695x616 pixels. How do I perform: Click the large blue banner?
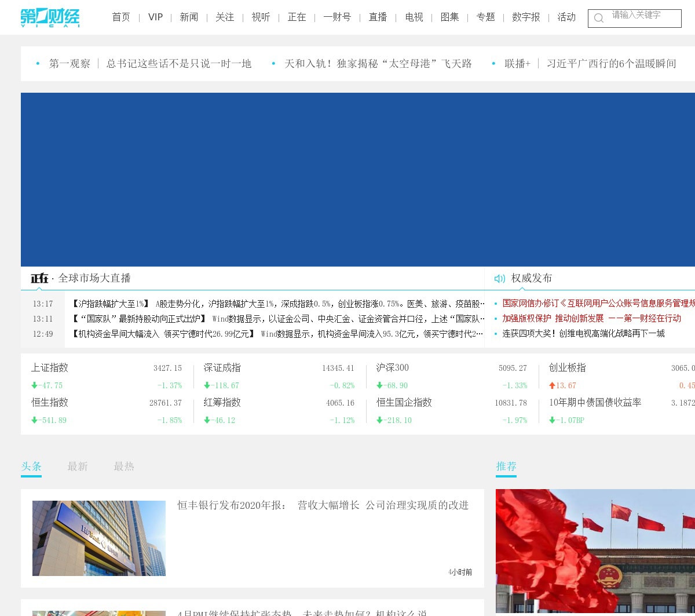click(358, 180)
